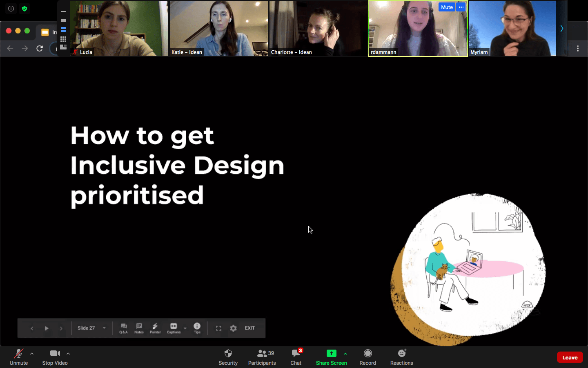Image resolution: width=588 pixels, height=368 pixels.
Task: Open presentation Tips
Action: pos(197,328)
